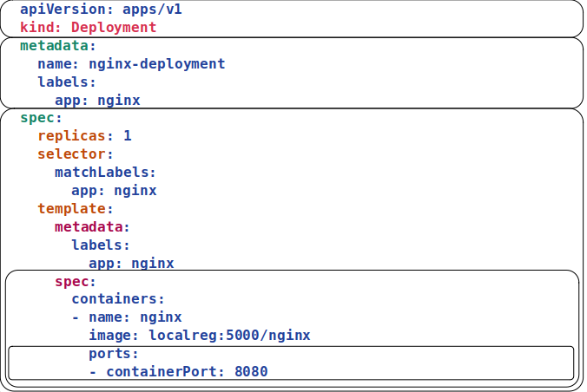Select the image: localreg:5000/nginx line

tap(200, 336)
